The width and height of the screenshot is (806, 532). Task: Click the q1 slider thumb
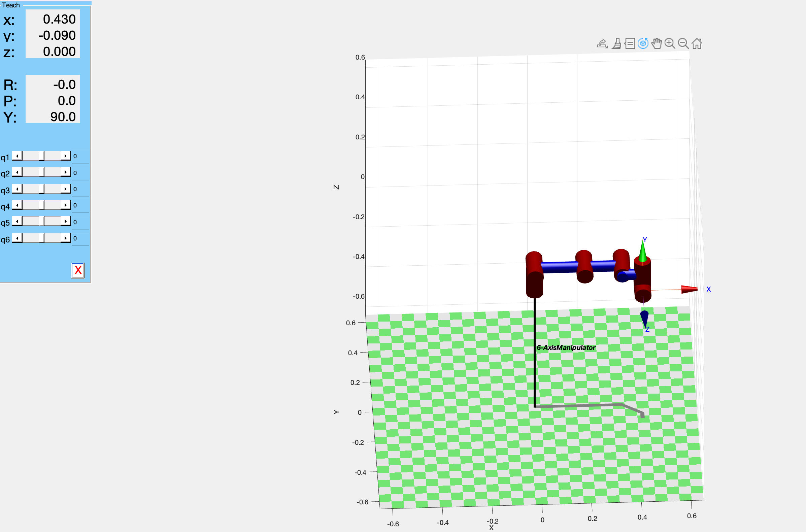click(x=41, y=156)
